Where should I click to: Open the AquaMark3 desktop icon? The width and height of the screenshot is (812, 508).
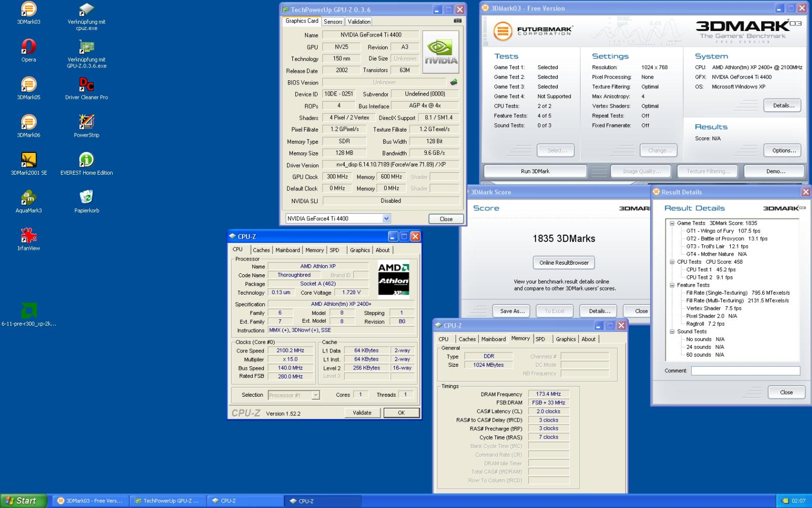(x=28, y=201)
